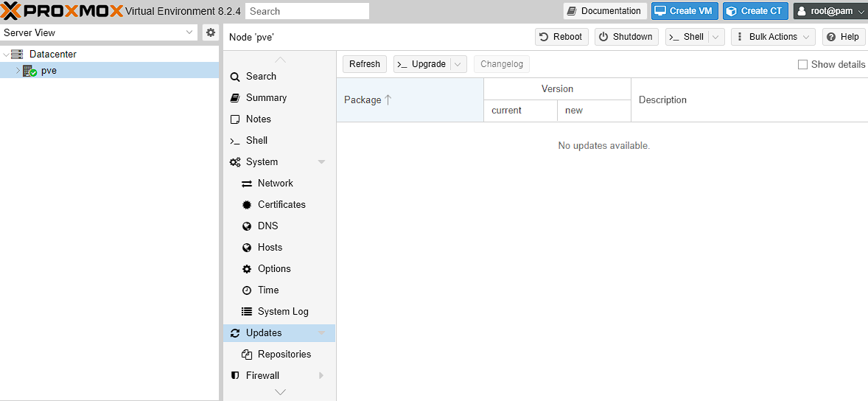This screenshot has width=868, height=401.
Task: Click the Create VM button
Action: pos(684,11)
